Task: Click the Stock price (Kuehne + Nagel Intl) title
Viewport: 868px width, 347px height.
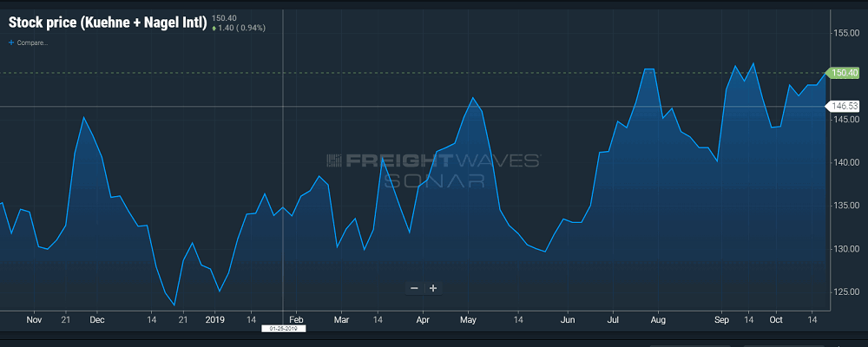Action: (x=108, y=23)
